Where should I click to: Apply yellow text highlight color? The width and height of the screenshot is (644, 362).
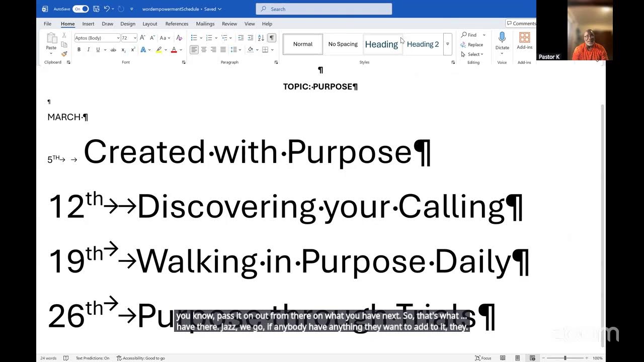(159, 50)
